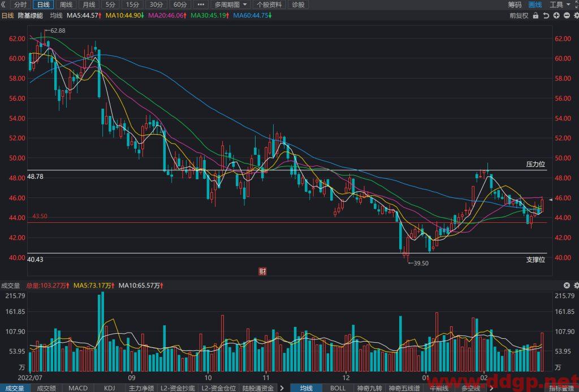Screen dimensions: 579x392
Task: Open 个股资料 stock information
Action: (269, 5)
